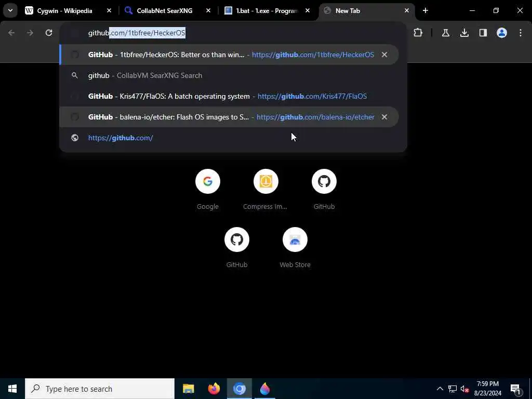Close the Cygwin - Wikipedia tab

[x=109, y=11]
